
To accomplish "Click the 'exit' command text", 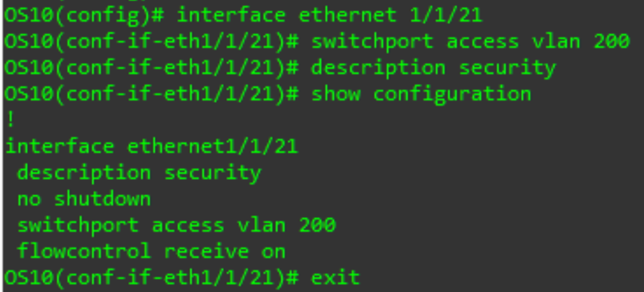I will tap(335, 277).
